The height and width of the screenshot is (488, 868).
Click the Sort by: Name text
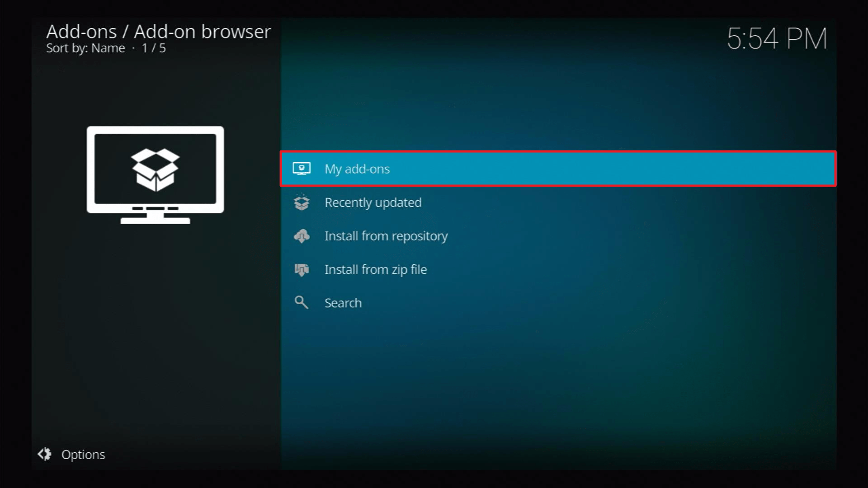pyautogui.click(x=85, y=48)
